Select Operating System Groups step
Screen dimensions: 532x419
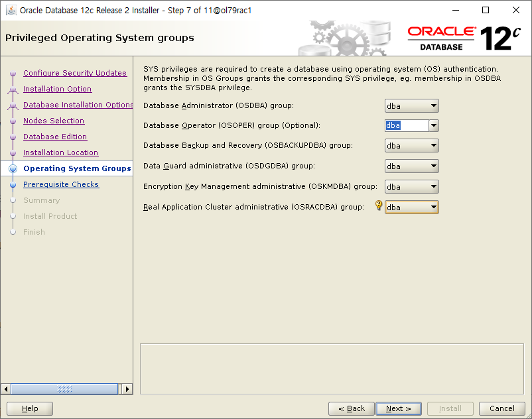[77, 168]
